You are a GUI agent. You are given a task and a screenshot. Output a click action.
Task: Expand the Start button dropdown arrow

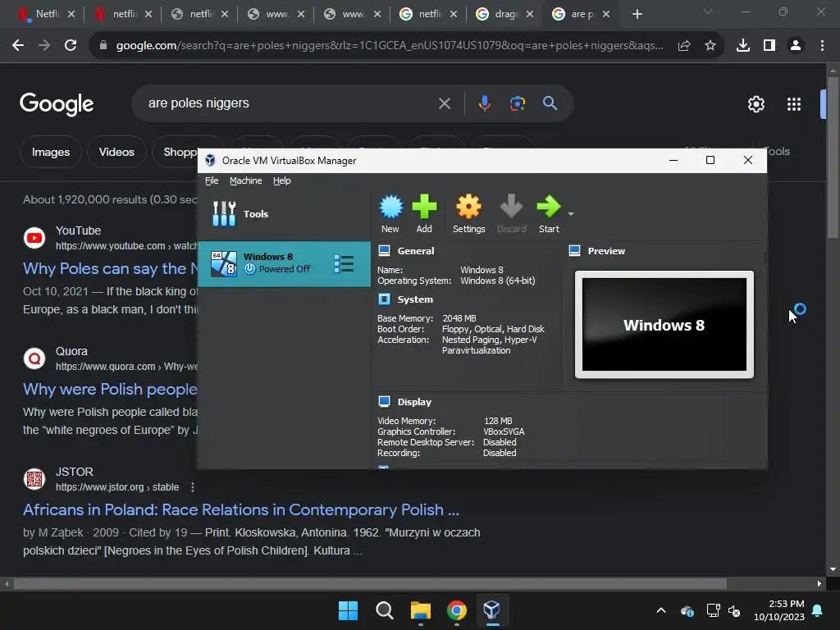(x=571, y=214)
